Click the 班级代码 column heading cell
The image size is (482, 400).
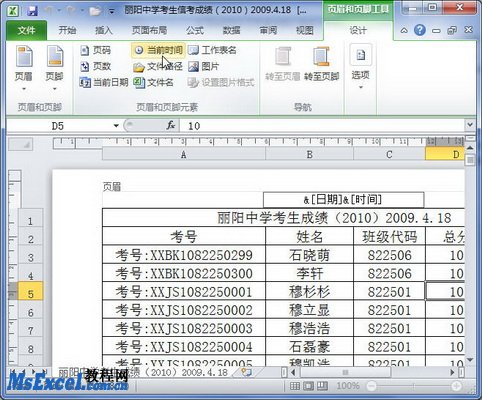(x=389, y=237)
